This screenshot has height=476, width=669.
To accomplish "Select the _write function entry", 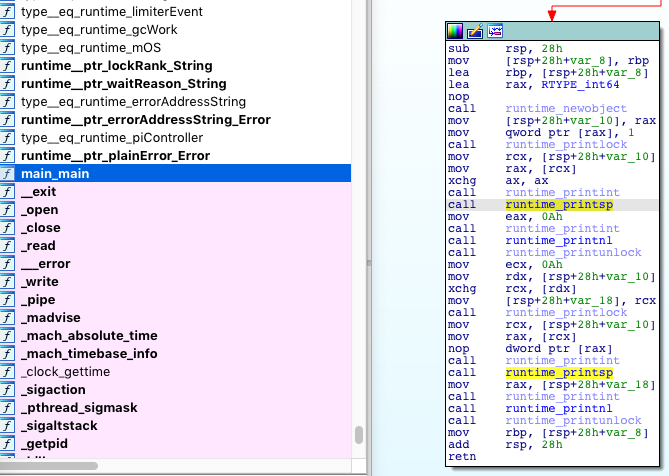I will coord(175,282).
